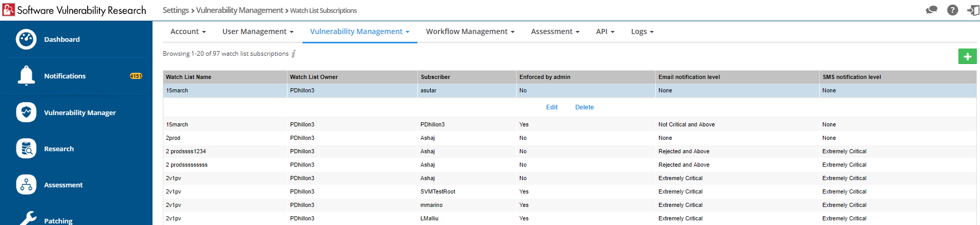Select the 2prod watch list row
The image size is (980, 225).
click(x=569, y=138)
